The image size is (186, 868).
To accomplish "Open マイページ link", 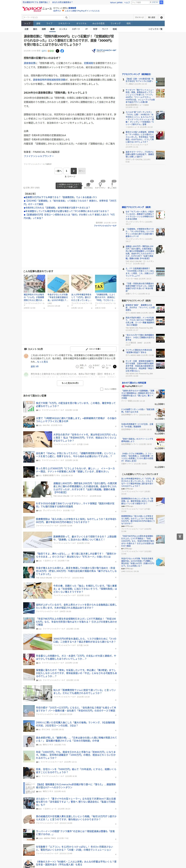I will tap(139, 18).
